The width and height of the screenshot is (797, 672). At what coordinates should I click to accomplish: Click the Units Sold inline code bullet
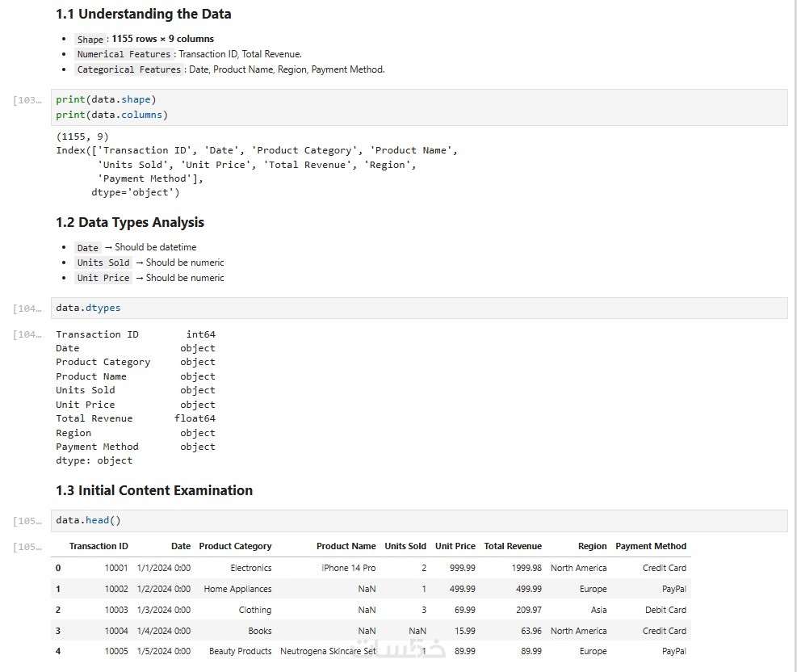point(103,262)
